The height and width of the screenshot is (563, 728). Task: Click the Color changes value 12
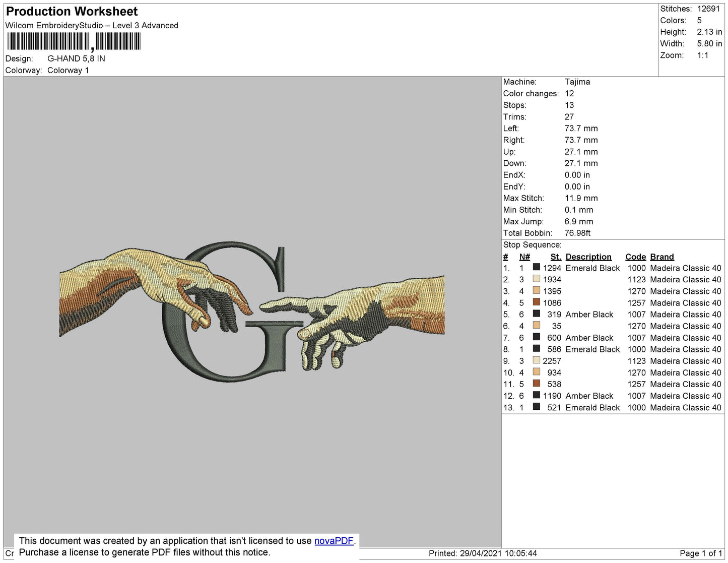(569, 93)
